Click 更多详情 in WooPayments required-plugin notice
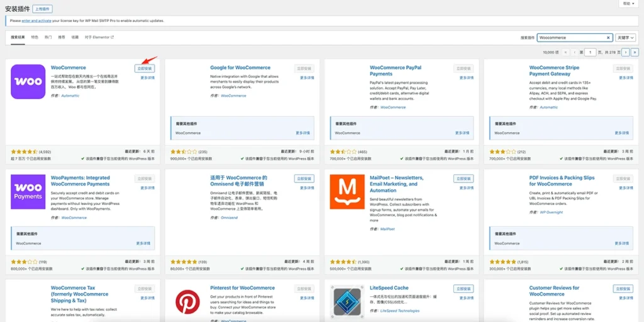 click(x=143, y=243)
